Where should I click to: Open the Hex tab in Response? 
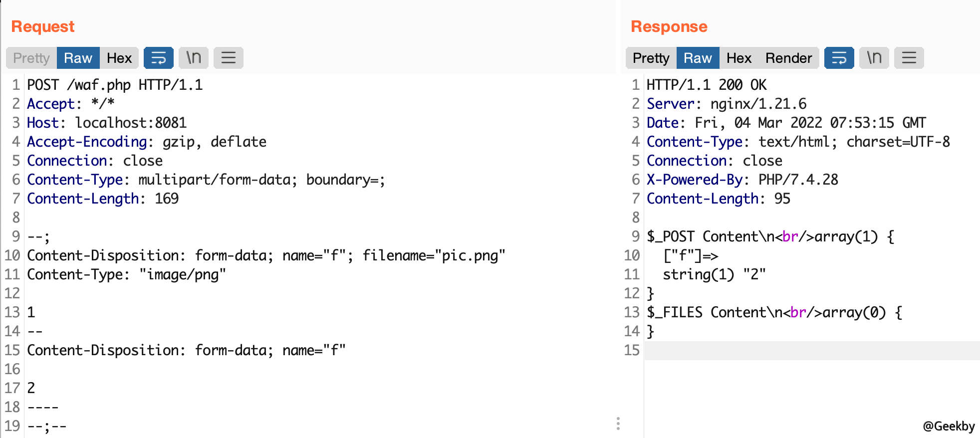click(738, 58)
